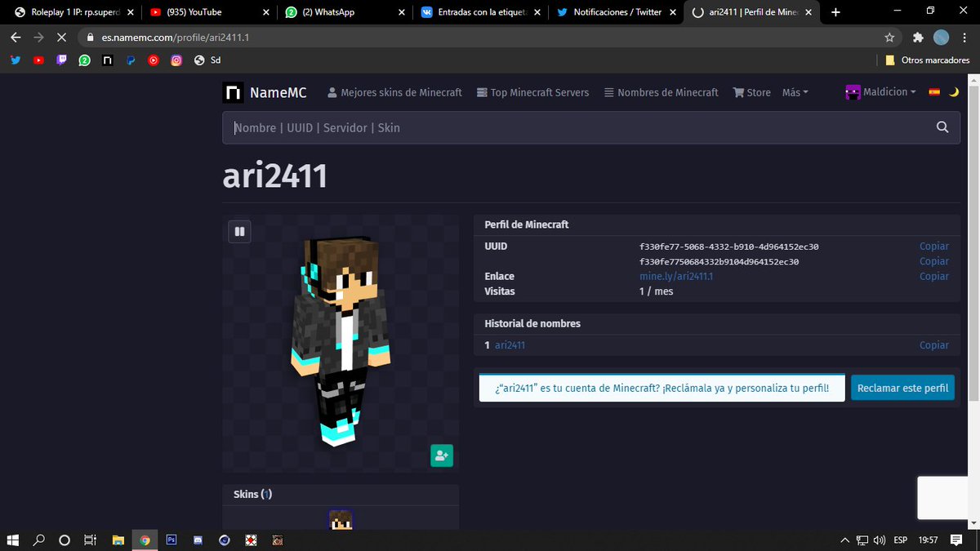Open Nombres de Minecraft
The width and height of the screenshot is (980, 551).
(661, 92)
